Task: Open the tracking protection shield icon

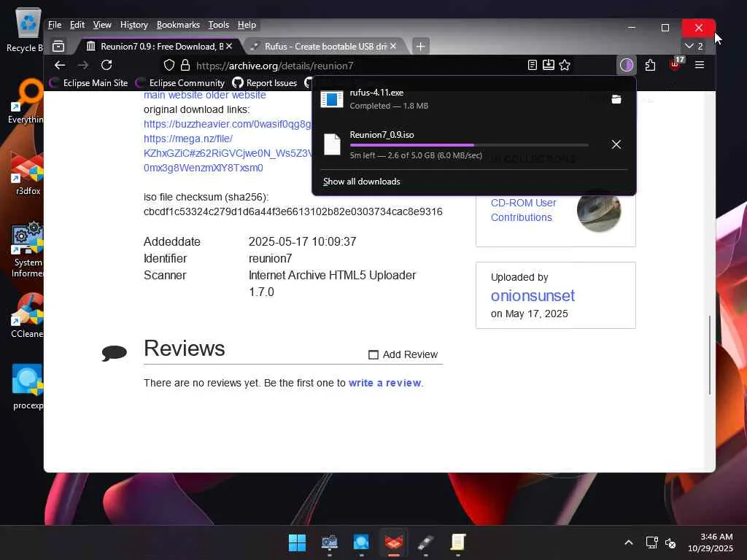Action: [x=169, y=65]
